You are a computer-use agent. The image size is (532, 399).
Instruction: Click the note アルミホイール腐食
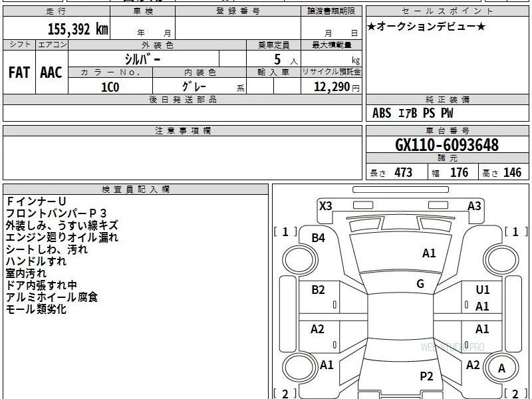52,297
